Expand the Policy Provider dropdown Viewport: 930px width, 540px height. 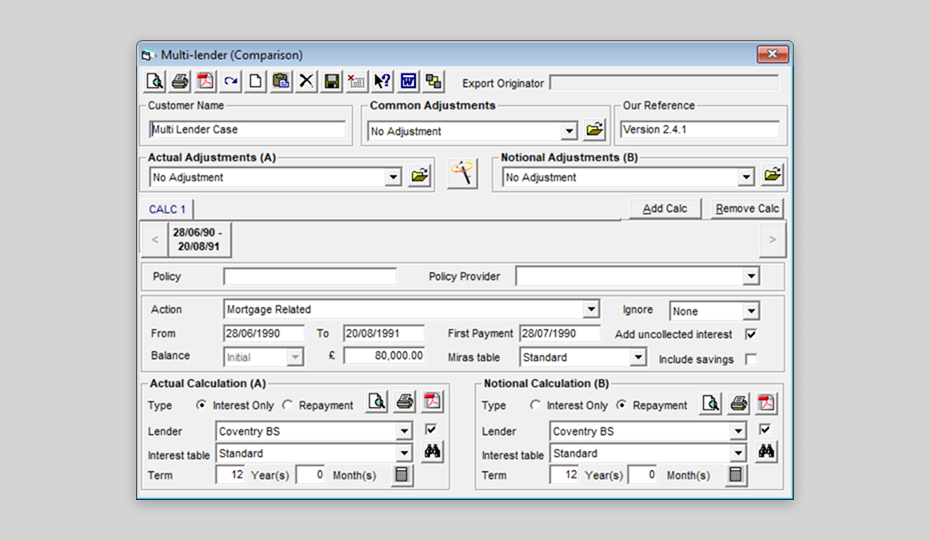[x=751, y=276]
